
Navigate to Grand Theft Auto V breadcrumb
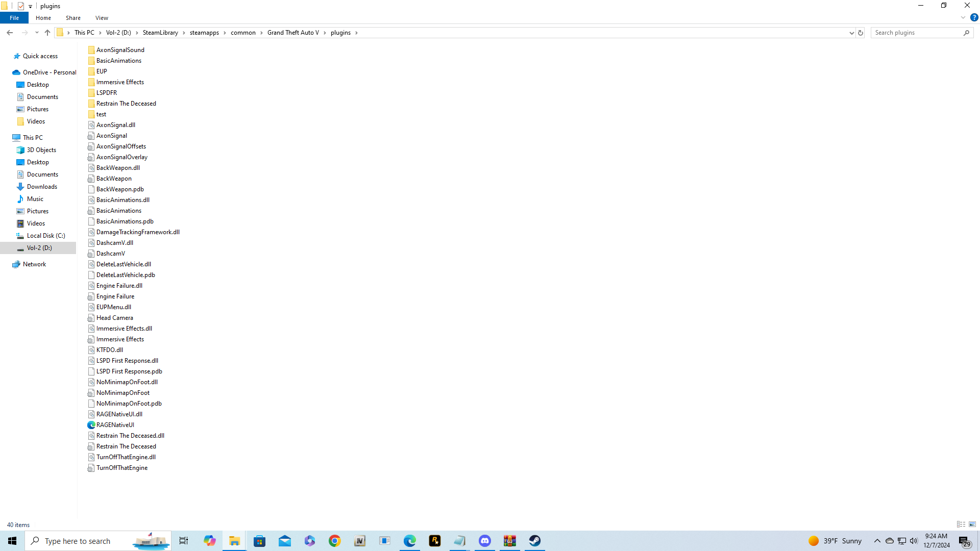[x=293, y=33]
